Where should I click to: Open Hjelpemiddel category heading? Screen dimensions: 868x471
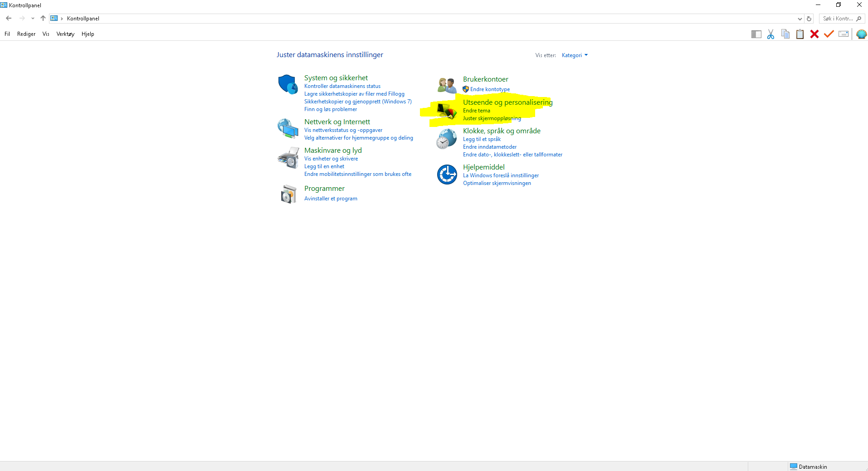pyautogui.click(x=484, y=167)
